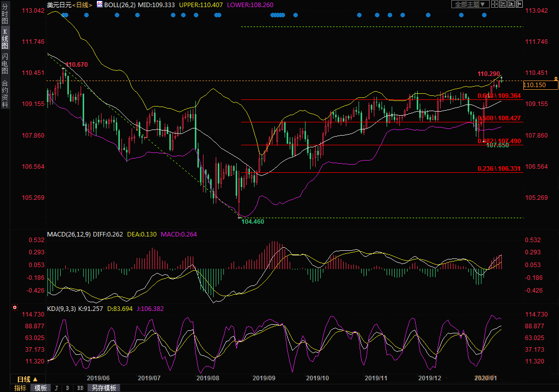Open the 全部主题 theme dropdown
This screenshot has width=559, height=392.
tap(470, 5)
